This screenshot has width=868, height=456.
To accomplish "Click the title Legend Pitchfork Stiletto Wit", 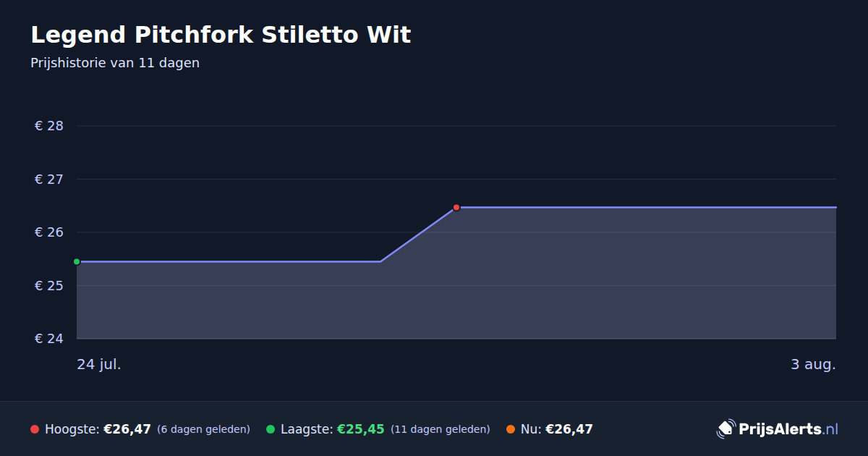I will pyautogui.click(x=221, y=35).
